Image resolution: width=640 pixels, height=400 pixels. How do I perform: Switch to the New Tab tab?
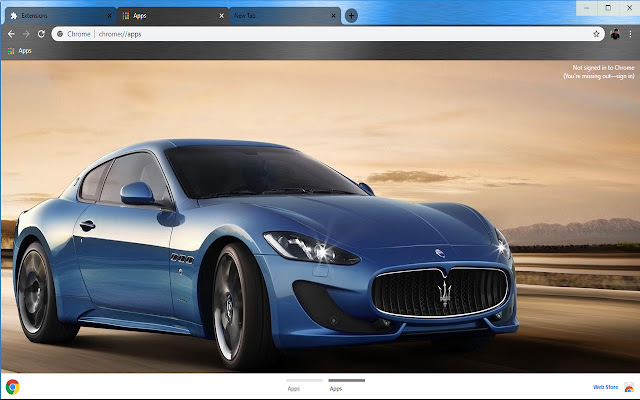click(x=284, y=16)
